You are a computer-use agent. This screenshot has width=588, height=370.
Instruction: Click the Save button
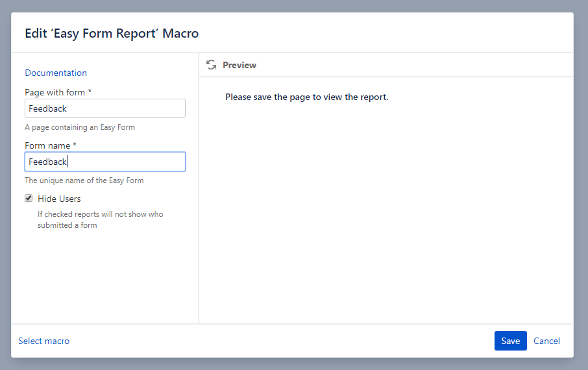pyautogui.click(x=510, y=341)
